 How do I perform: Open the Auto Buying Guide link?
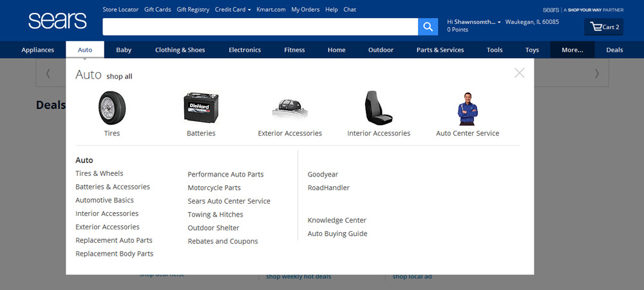[337, 234]
